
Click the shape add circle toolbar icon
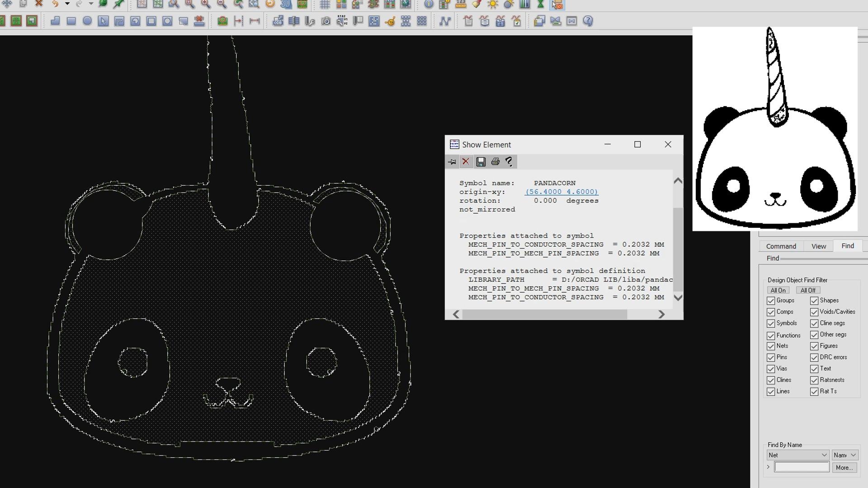point(87,21)
